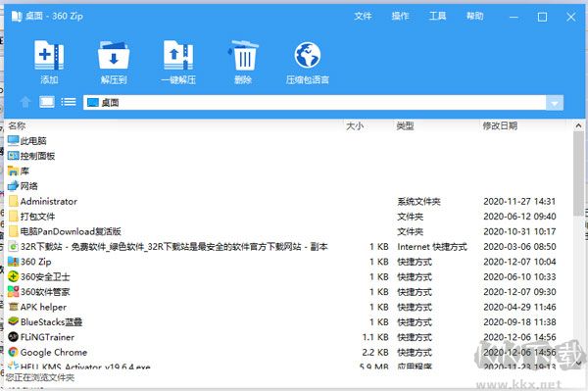Select the Administrator file name
This screenshot has width=588, height=391.
pos(49,201)
